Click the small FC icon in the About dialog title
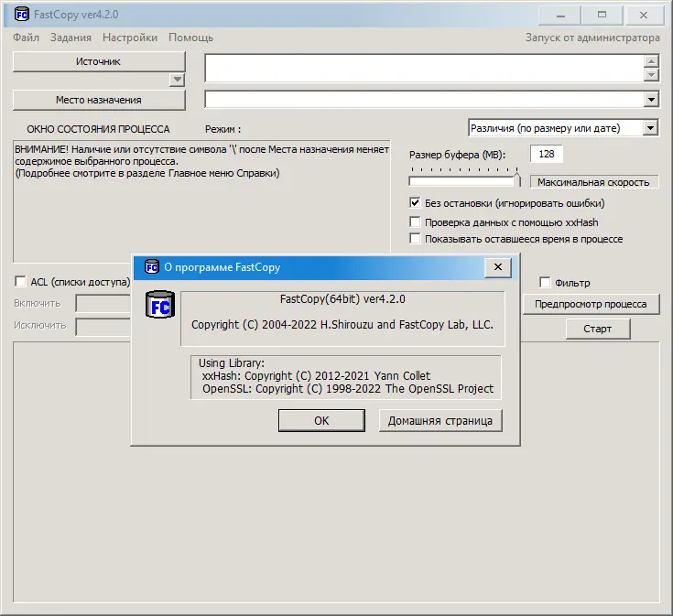673x616 pixels. (151, 267)
